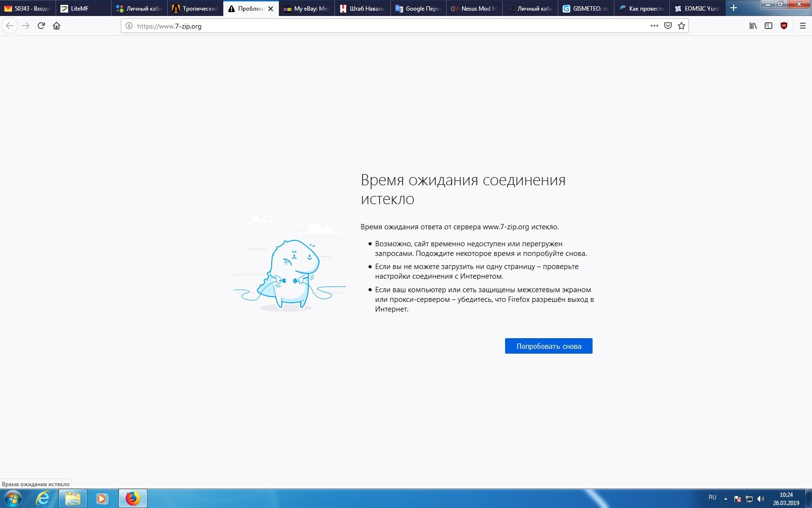This screenshot has width=812, height=508.
Task: Open the Library bookmarks icon
Action: point(753,26)
